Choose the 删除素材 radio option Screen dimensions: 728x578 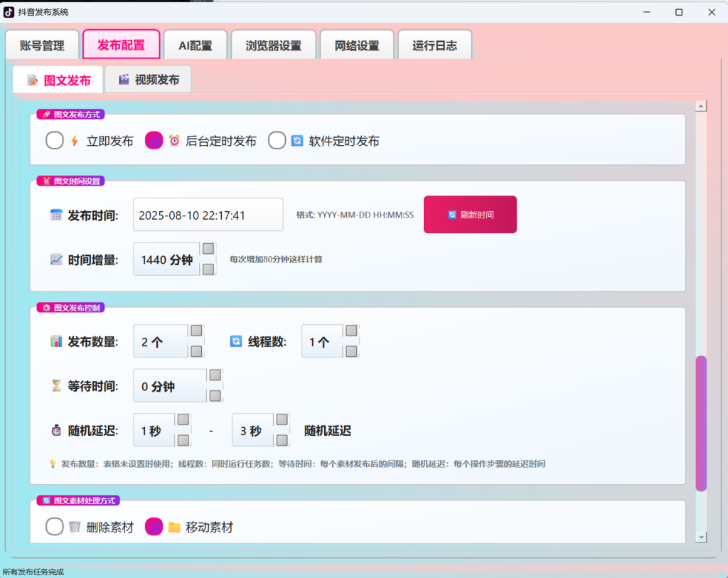(x=54, y=527)
